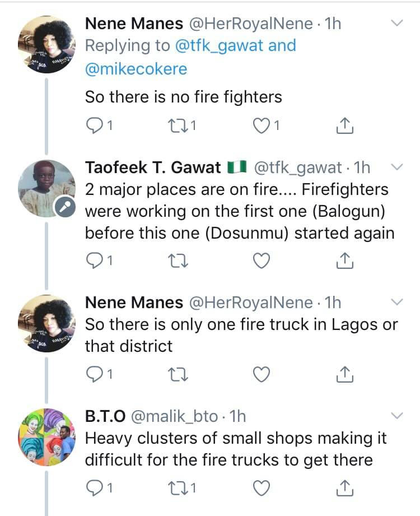This screenshot has width=420, height=516.
Task: Open options chevron on first Nene Manes tweet
Action: click(x=396, y=24)
